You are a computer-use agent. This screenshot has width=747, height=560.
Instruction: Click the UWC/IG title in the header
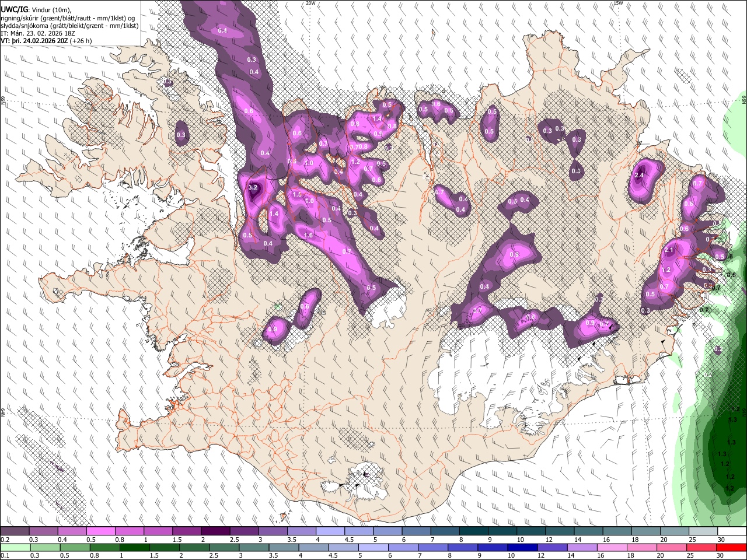13,9
